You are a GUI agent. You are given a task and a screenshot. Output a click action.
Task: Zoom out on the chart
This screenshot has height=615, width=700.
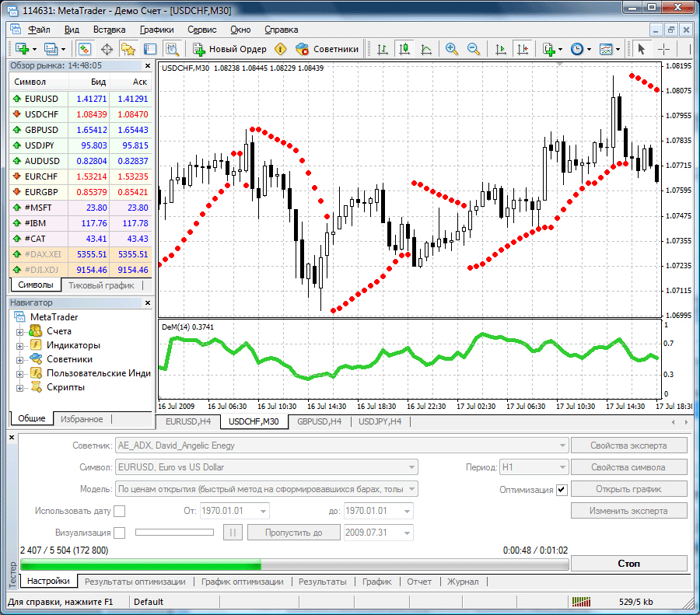(x=473, y=49)
